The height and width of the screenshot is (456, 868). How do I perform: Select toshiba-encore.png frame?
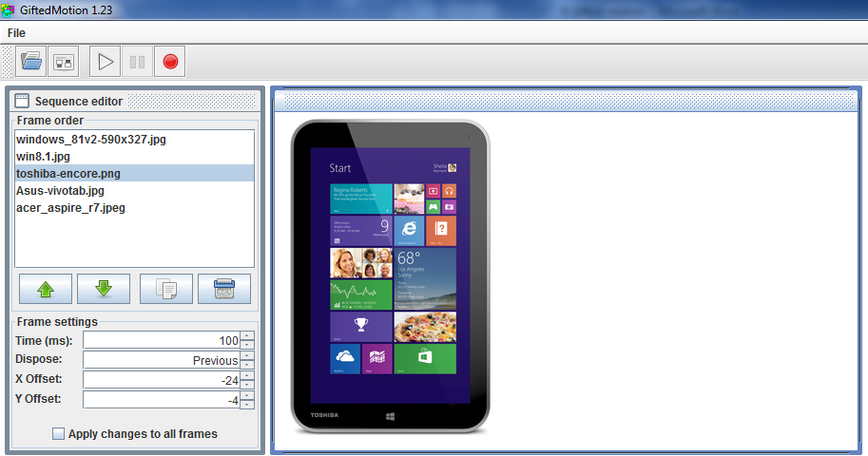134,174
